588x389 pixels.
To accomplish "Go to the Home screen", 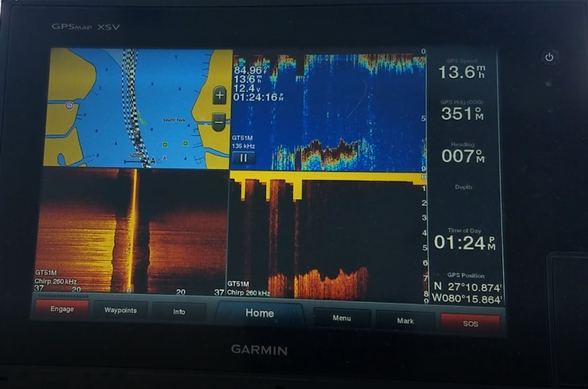I will tap(259, 313).
